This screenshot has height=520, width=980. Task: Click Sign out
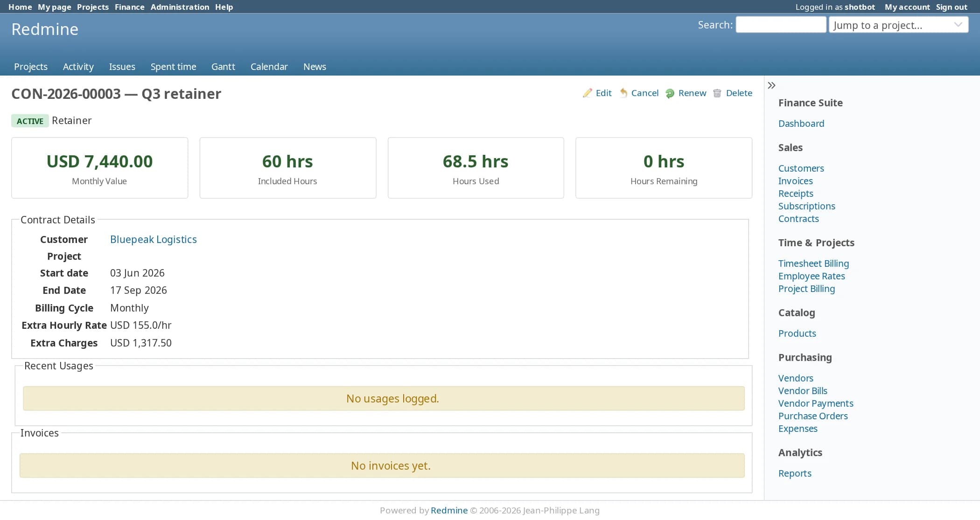click(952, 7)
